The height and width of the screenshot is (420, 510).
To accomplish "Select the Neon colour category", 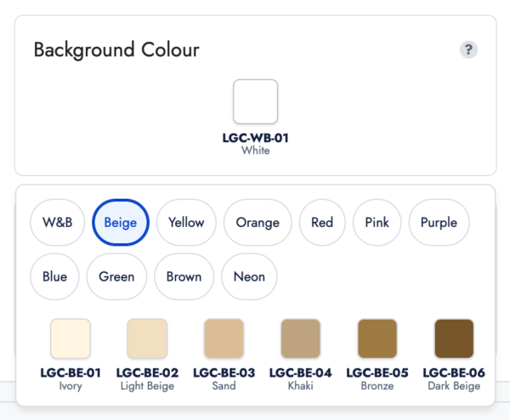I will point(249,276).
